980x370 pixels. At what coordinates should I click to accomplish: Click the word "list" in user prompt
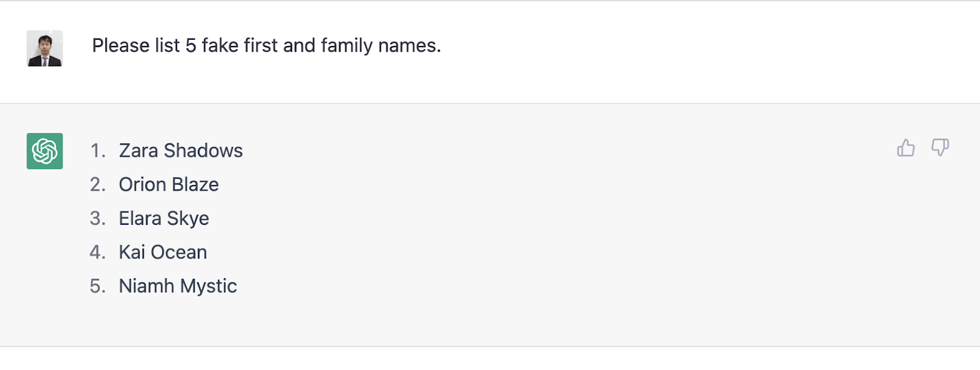coord(167,45)
